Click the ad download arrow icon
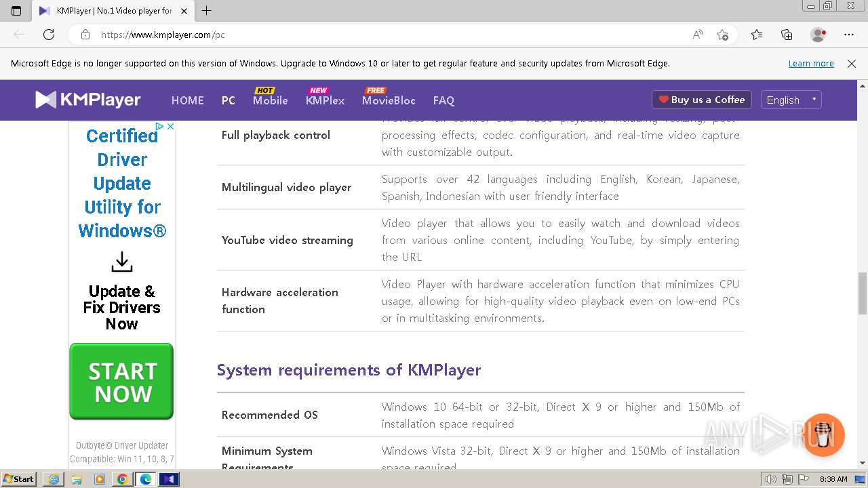 tap(122, 262)
